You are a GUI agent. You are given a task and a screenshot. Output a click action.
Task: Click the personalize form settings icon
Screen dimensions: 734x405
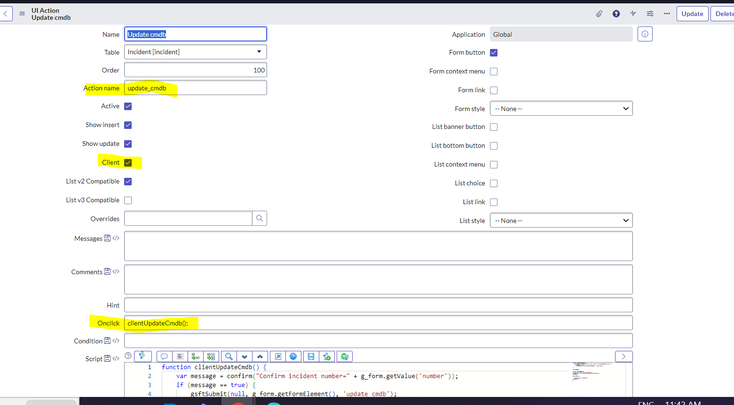pos(650,14)
